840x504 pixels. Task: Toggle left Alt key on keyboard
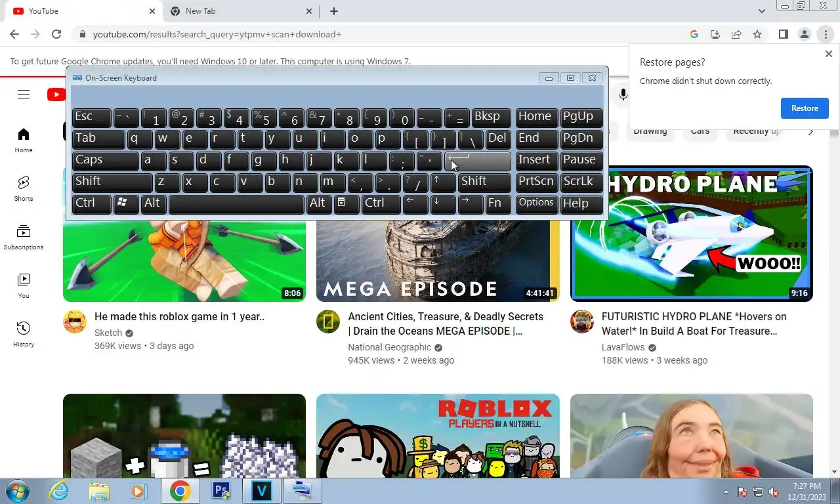point(153,204)
